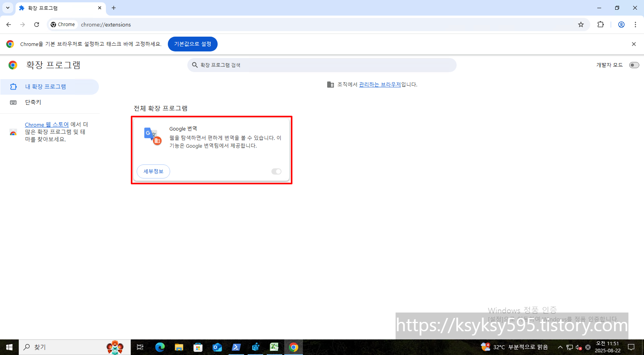This screenshot has height=355, width=644.
Task: Open PowerShell from the taskbar
Action: pyautogui.click(x=236, y=347)
